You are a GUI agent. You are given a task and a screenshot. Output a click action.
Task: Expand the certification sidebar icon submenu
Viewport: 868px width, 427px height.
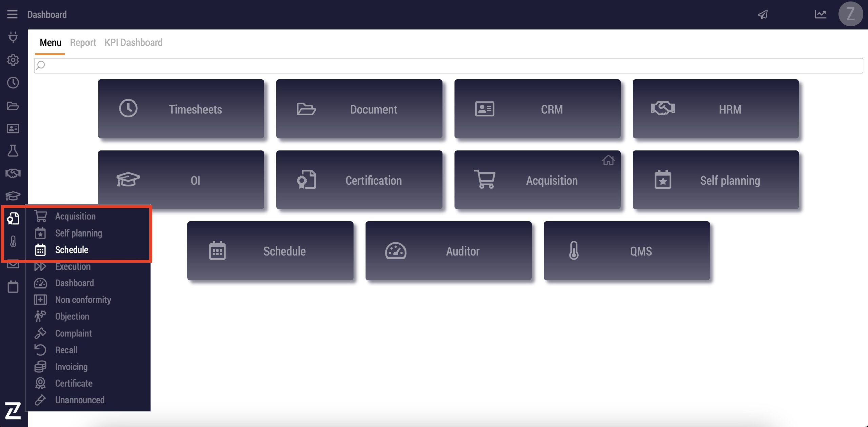click(x=13, y=219)
